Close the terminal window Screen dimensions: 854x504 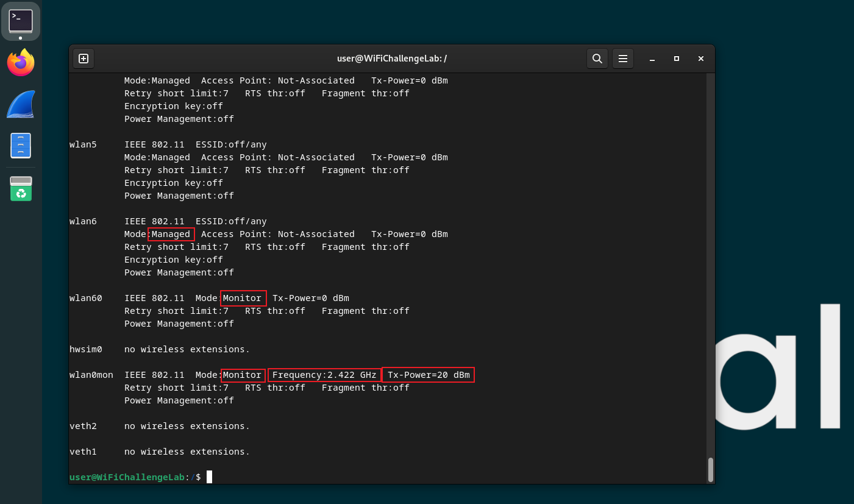click(701, 59)
